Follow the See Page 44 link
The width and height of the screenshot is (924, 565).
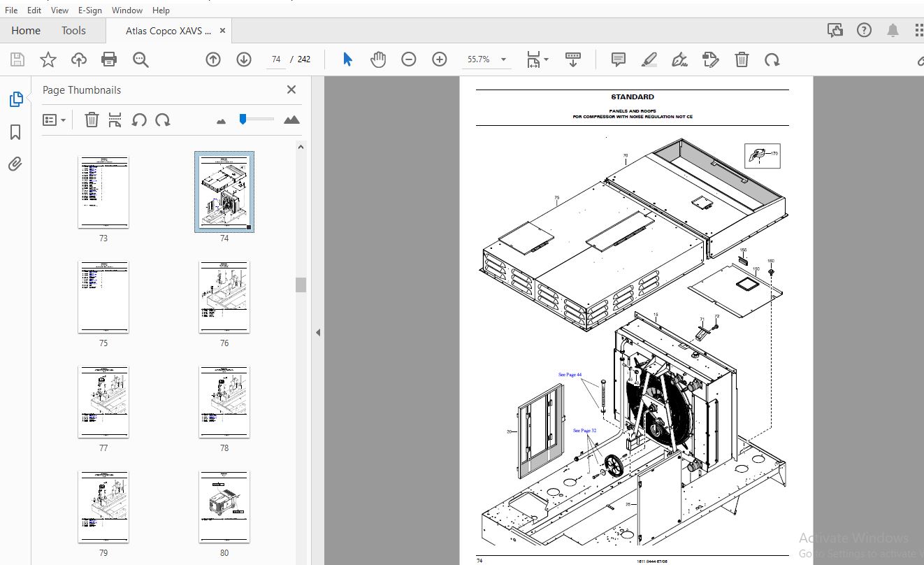click(x=570, y=375)
